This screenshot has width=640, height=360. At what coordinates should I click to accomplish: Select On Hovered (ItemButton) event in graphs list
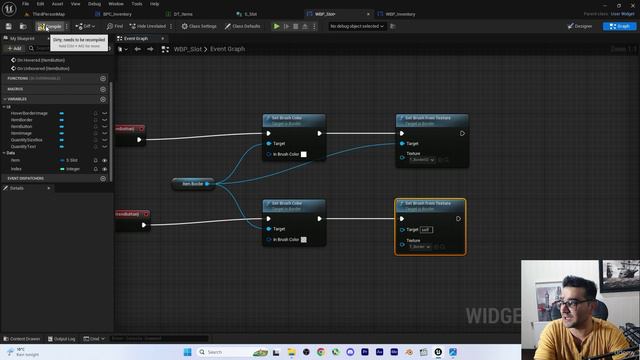(41, 60)
